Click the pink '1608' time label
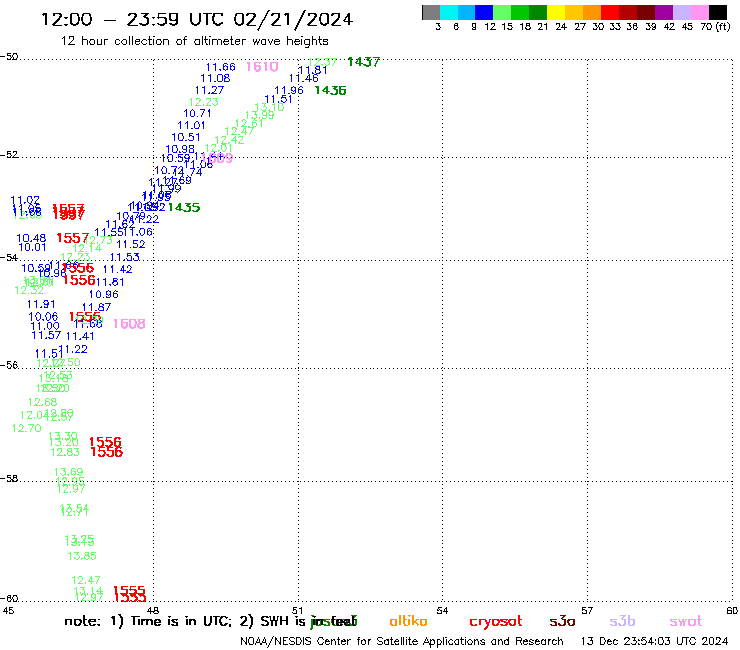Image resolution: width=740 pixels, height=650 pixels. pos(129,324)
